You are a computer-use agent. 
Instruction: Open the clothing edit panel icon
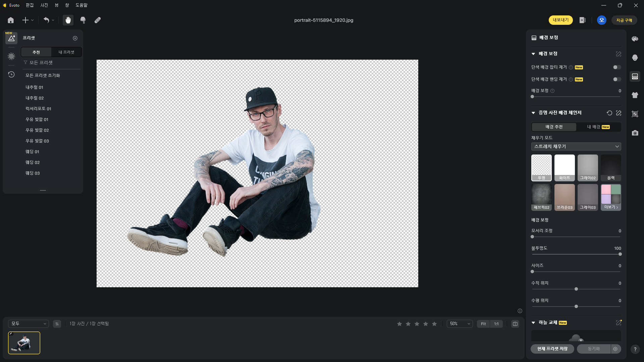click(x=635, y=95)
